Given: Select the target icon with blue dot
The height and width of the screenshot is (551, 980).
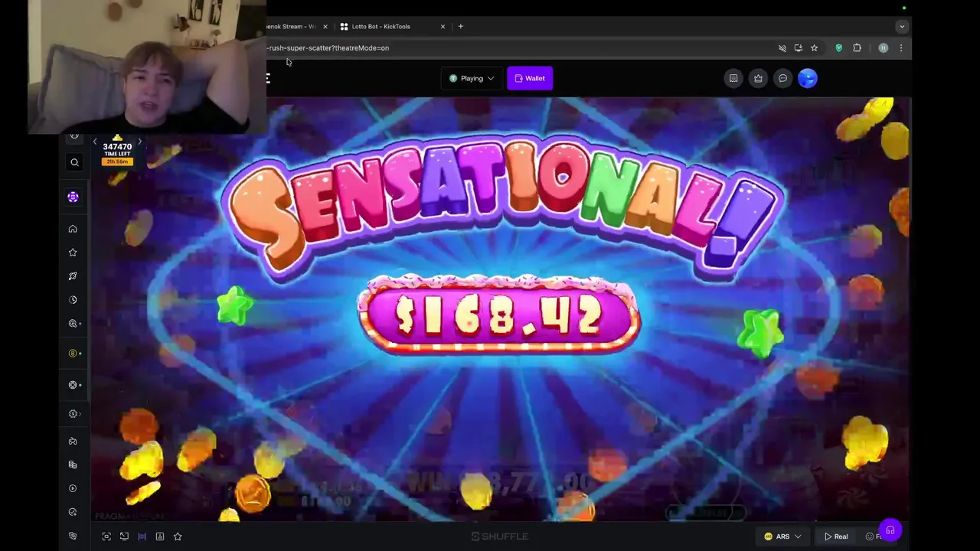Looking at the screenshot, I should (x=74, y=324).
